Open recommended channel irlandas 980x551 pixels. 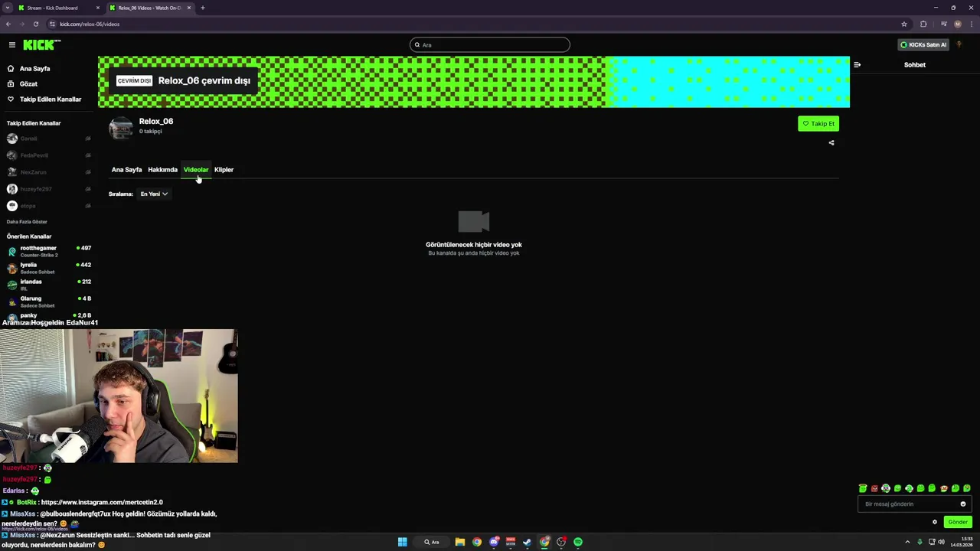coord(48,285)
